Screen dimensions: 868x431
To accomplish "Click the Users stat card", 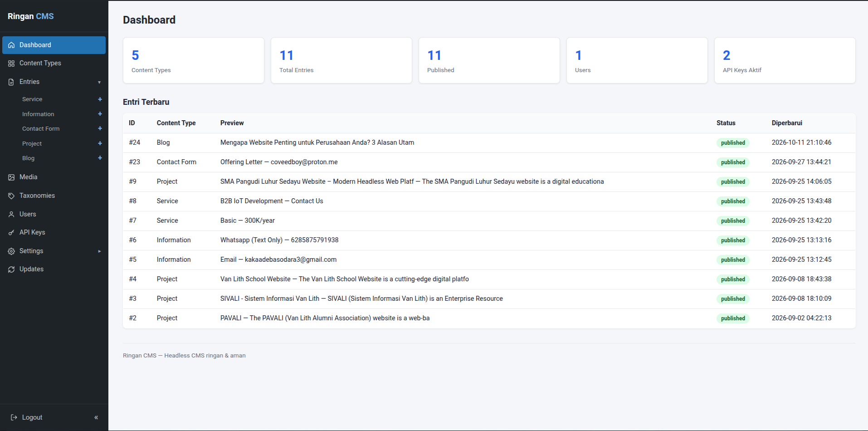I will [x=637, y=60].
